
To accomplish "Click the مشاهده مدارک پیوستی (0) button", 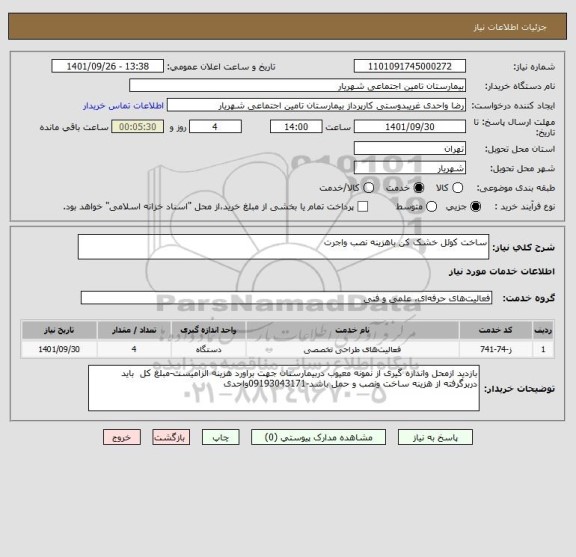I will (318, 437).
